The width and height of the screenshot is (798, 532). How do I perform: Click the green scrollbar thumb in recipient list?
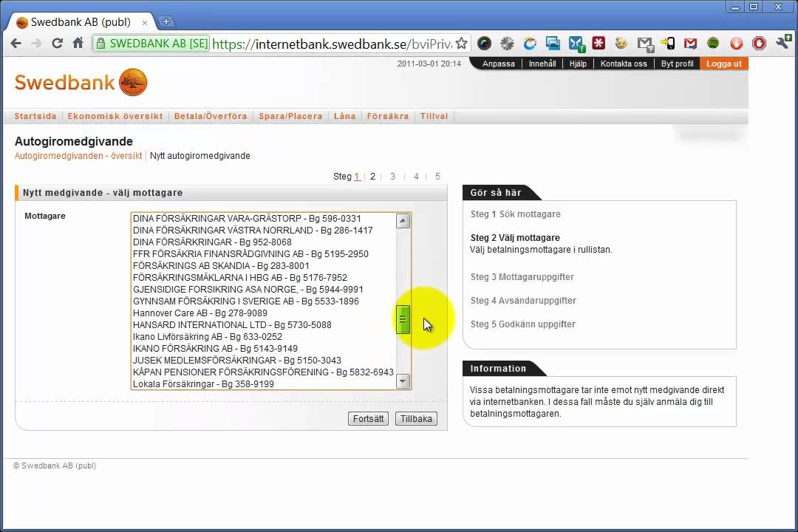click(403, 320)
